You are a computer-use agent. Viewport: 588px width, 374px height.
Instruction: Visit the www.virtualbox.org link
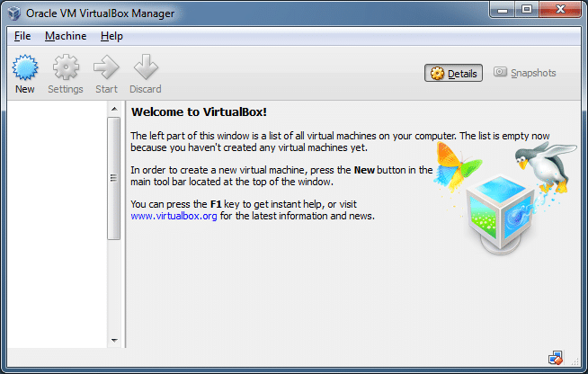click(x=174, y=216)
